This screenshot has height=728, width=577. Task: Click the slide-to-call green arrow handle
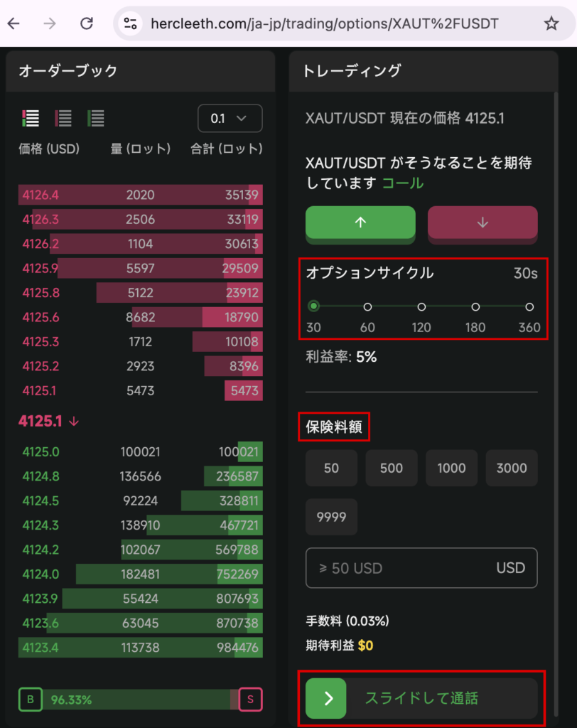tap(326, 698)
